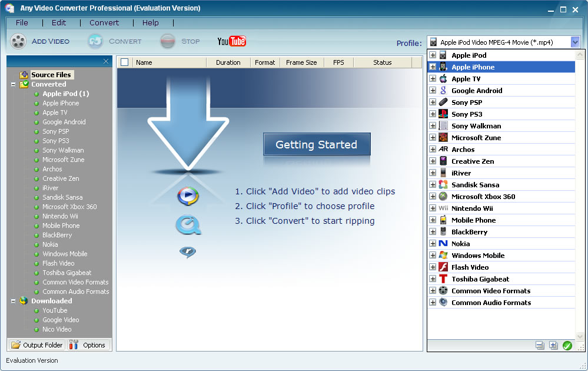Open the Profile dropdown arrow
Viewport: 588px width, 371px height.
(575, 42)
